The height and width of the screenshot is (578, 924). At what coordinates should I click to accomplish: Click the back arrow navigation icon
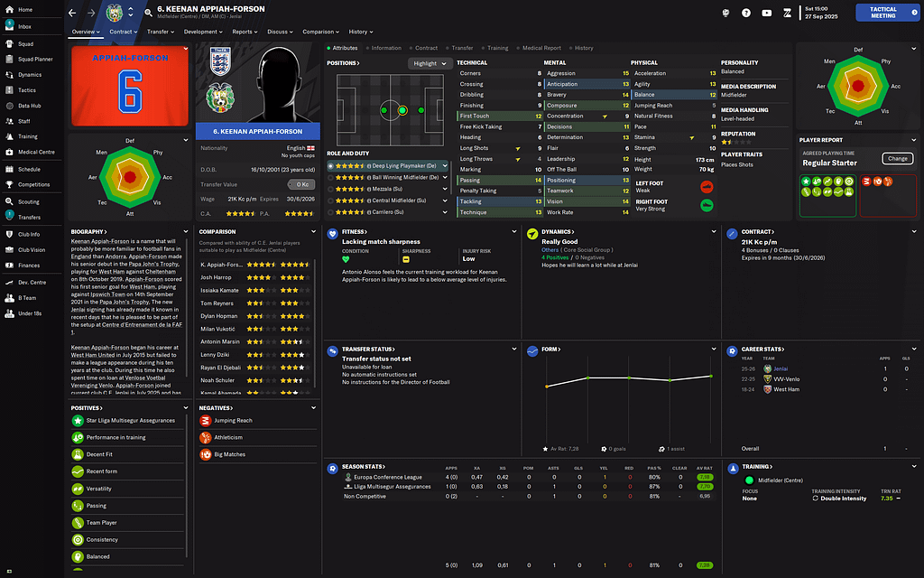pos(74,12)
